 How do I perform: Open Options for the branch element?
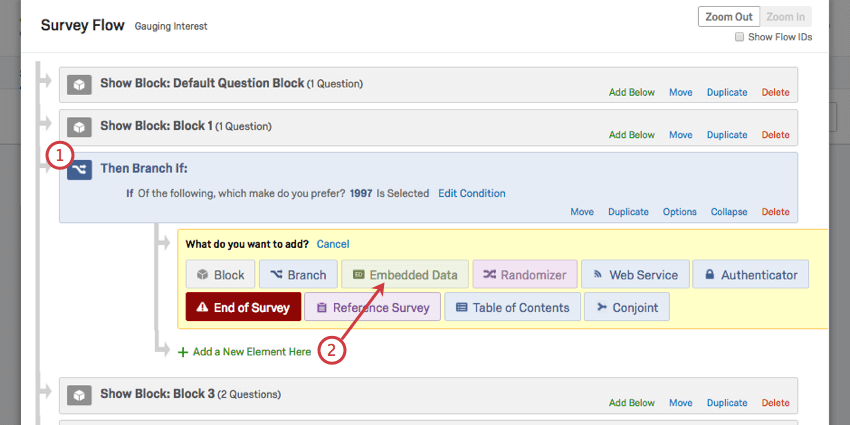[x=679, y=212]
